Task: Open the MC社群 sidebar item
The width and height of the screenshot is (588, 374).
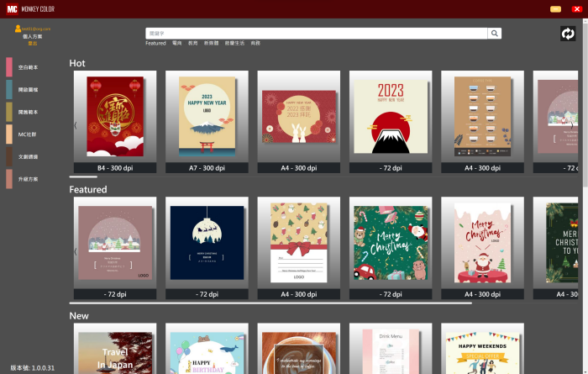Action: click(9, 134)
